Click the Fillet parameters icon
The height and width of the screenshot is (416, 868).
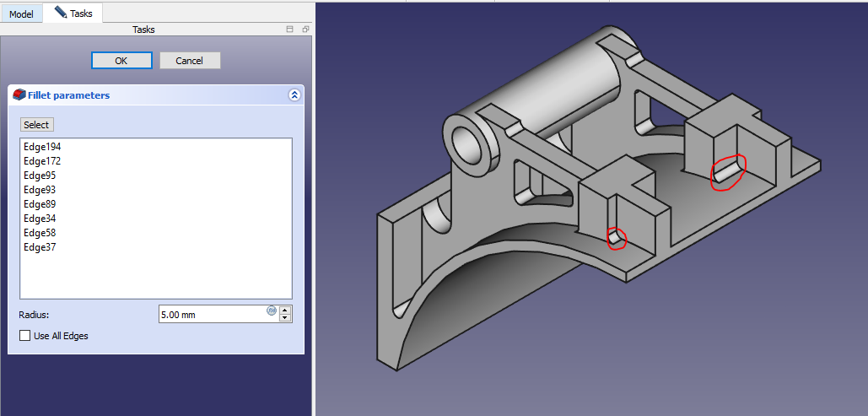point(19,95)
